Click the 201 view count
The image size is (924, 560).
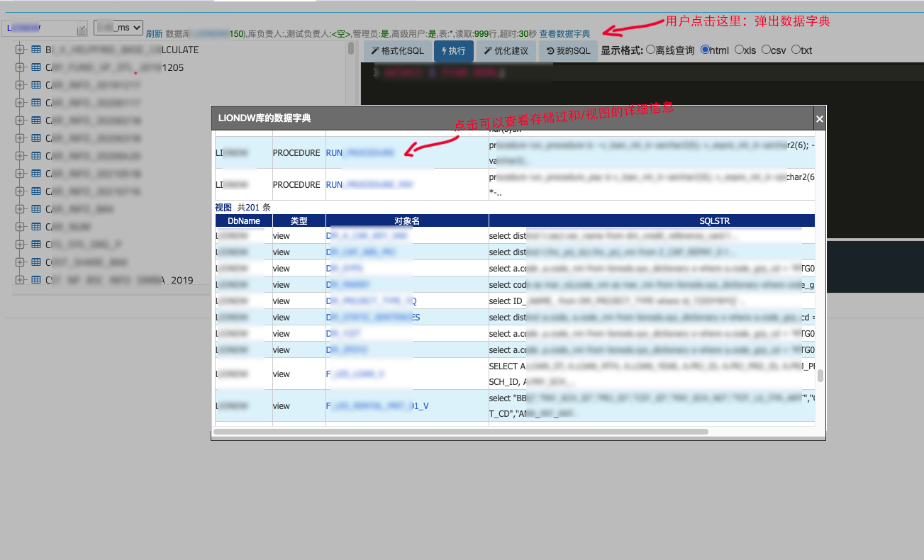tap(252, 208)
